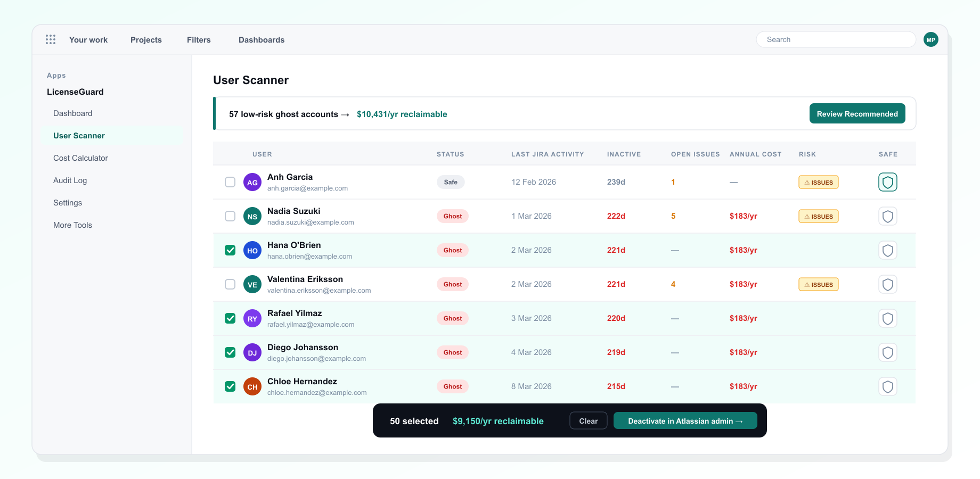Open the Projects menu
The height and width of the screenshot is (479, 980).
pyautogui.click(x=146, y=40)
